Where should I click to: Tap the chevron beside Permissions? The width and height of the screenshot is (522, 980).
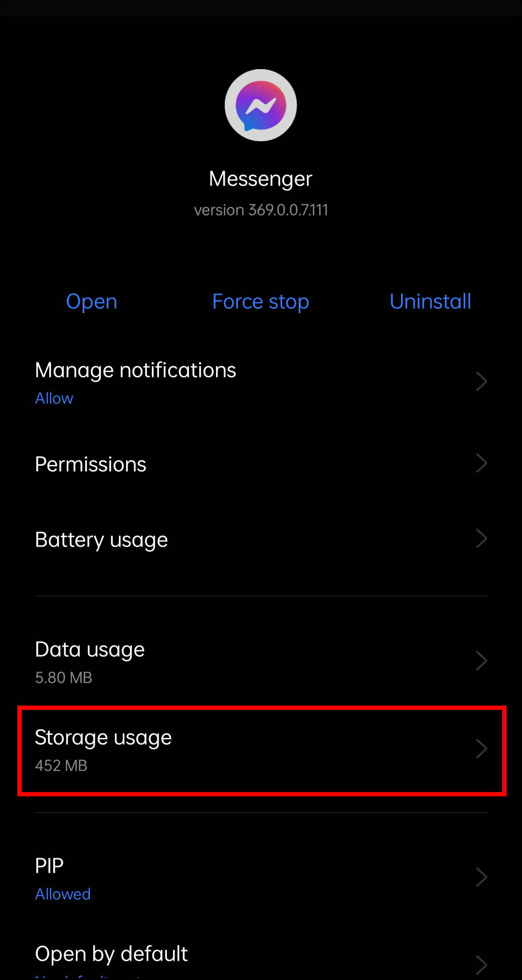(x=481, y=463)
